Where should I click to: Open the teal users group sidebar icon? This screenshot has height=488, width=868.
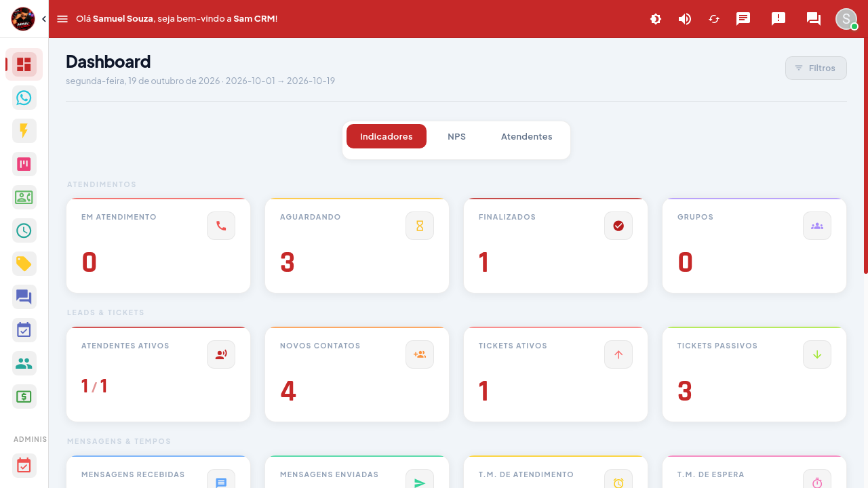tap(24, 363)
